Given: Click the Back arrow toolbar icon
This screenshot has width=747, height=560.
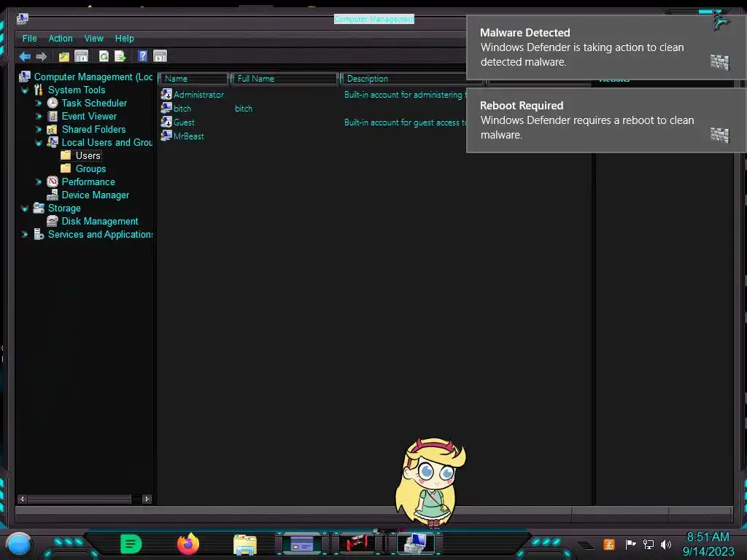Looking at the screenshot, I should (25, 57).
